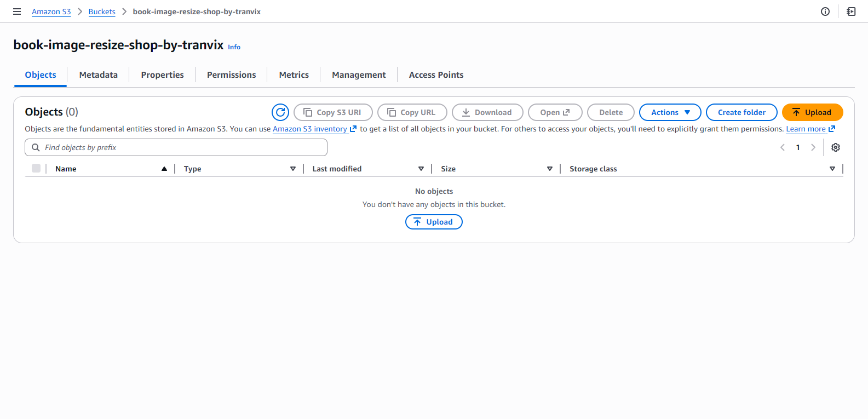Click the Last modified column header

[337, 169]
